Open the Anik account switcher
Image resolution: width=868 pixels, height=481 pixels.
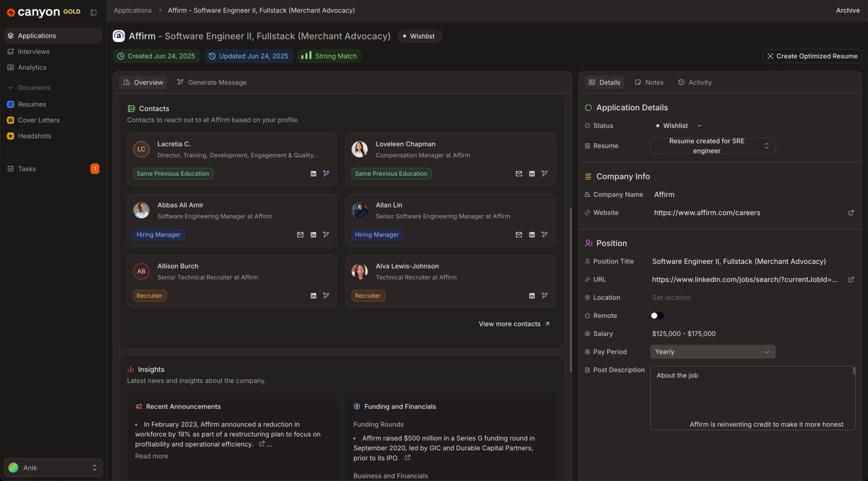[x=53, y=467]
